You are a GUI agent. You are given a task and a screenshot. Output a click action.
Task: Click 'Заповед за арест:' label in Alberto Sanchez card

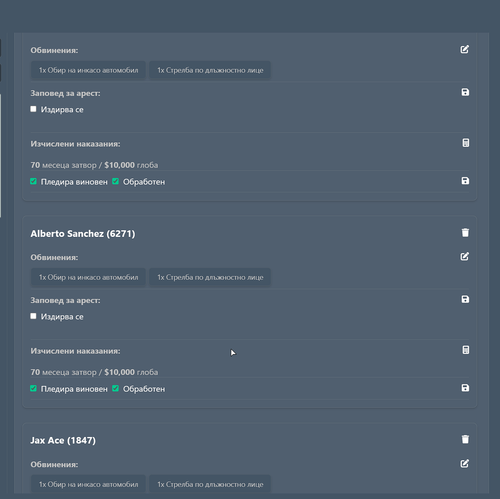coord(65,300)
